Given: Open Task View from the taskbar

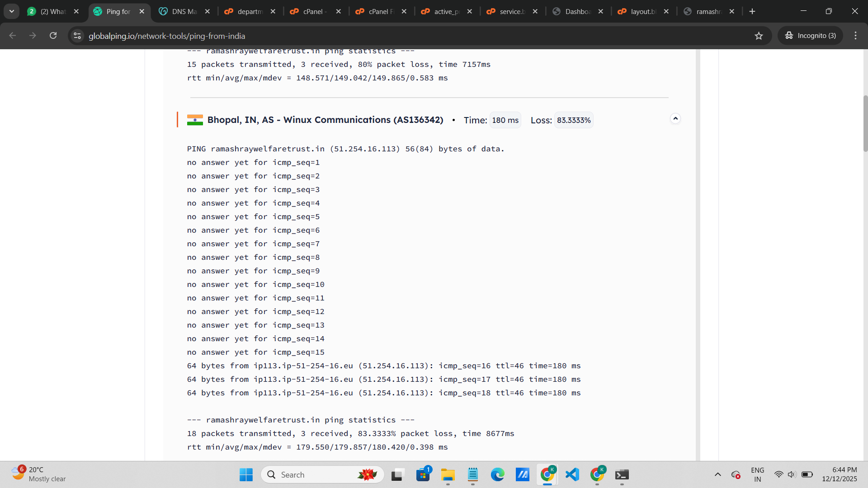Looking at the screenshot, I should pos(397,474).
